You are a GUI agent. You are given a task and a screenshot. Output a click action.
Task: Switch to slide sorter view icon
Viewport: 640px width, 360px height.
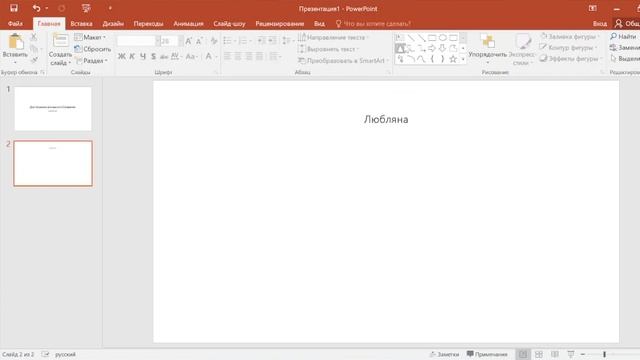(539, 354)
